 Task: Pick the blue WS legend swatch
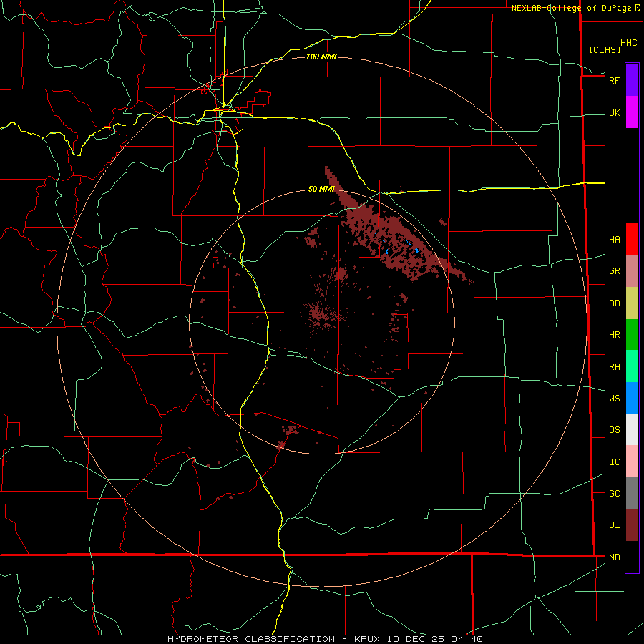(632, 398)
